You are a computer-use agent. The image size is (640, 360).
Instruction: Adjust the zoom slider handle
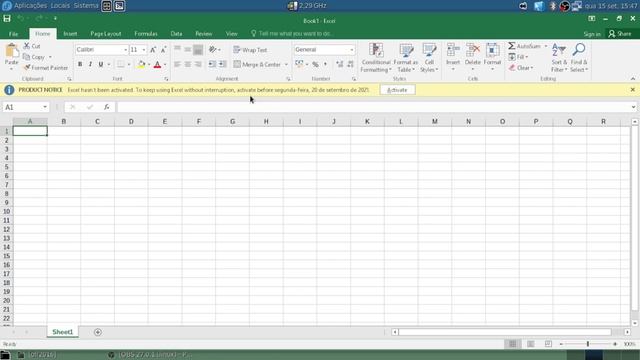(588, 344)
